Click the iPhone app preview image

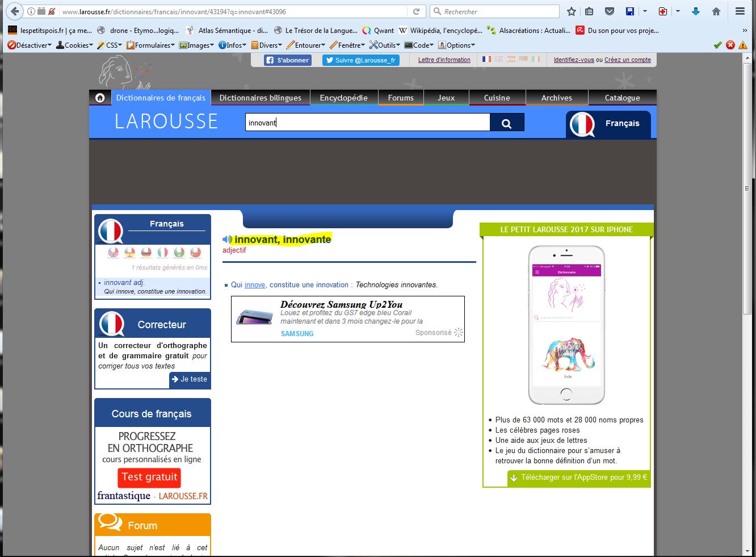566,325
